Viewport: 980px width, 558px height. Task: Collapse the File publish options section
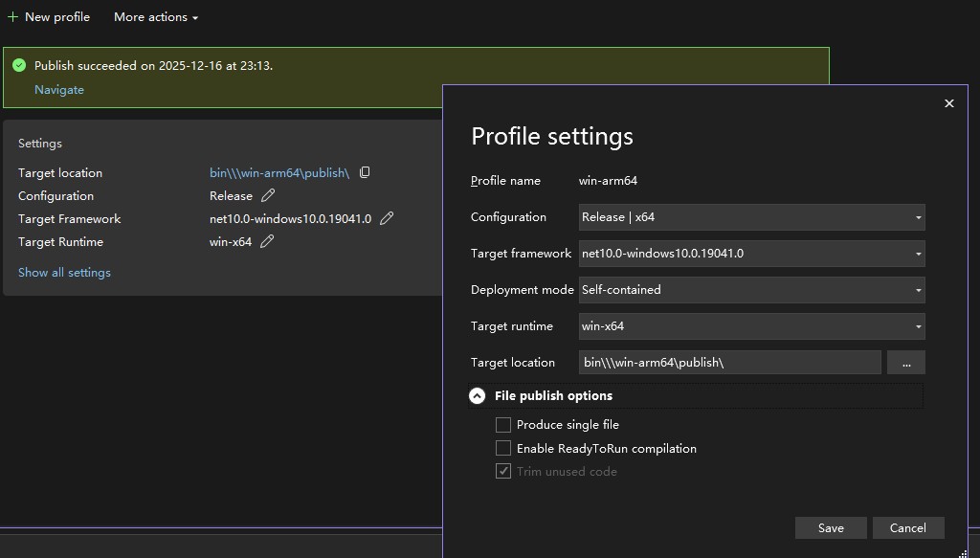(478, 396)
